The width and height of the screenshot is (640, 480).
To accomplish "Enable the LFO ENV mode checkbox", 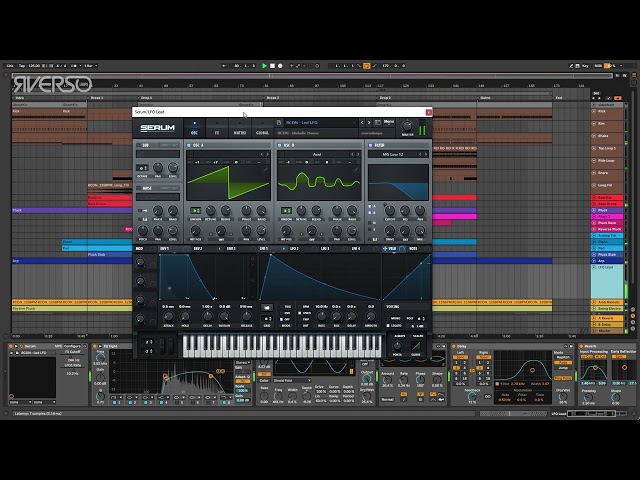I will [282, 313].
